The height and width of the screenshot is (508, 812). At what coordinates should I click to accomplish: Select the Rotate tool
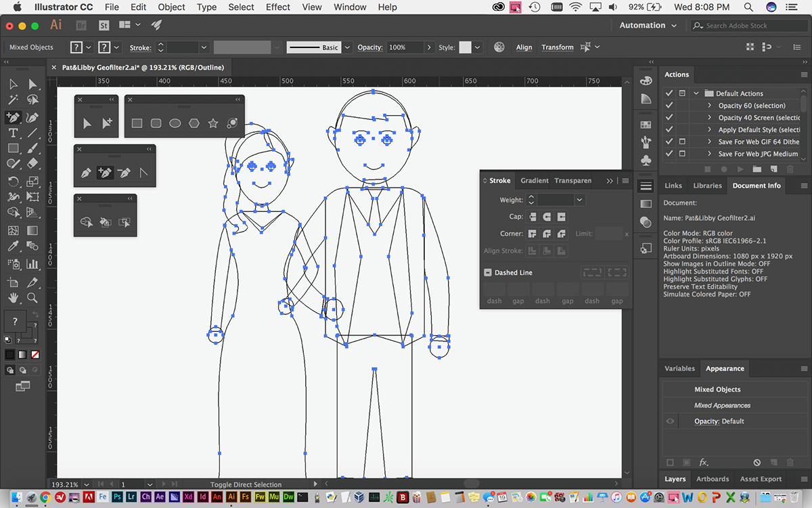point(13,181)
